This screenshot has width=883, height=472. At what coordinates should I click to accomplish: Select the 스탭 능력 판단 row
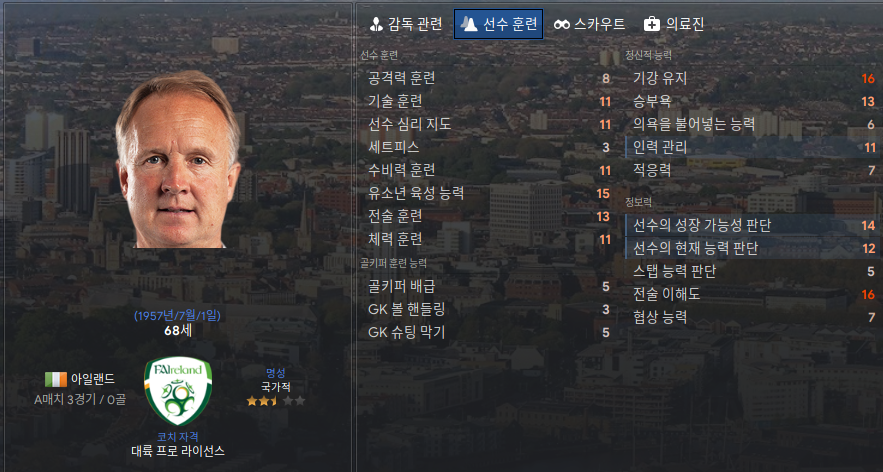point(753,271)
